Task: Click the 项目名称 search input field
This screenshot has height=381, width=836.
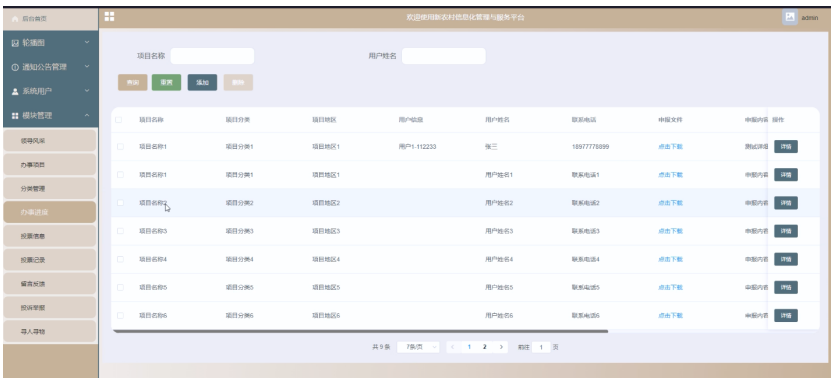Action: coord(212,56)
